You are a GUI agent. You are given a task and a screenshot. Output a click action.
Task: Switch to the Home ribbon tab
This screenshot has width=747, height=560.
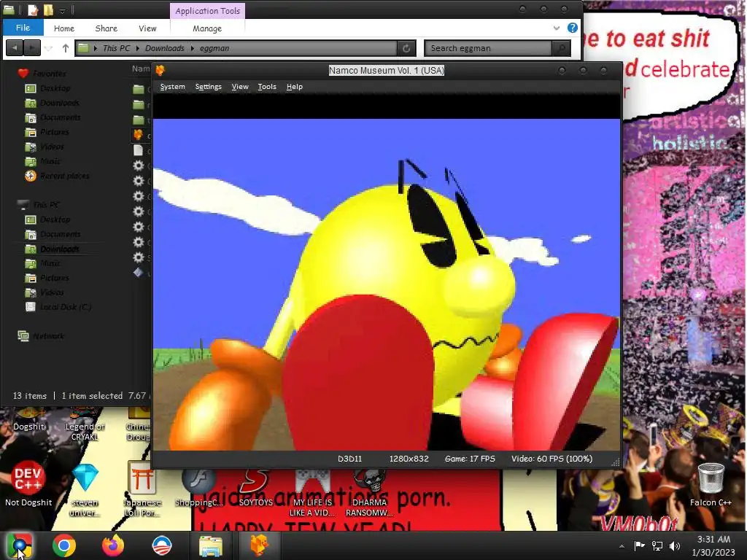pyautogui.click(x=64, y=28)
